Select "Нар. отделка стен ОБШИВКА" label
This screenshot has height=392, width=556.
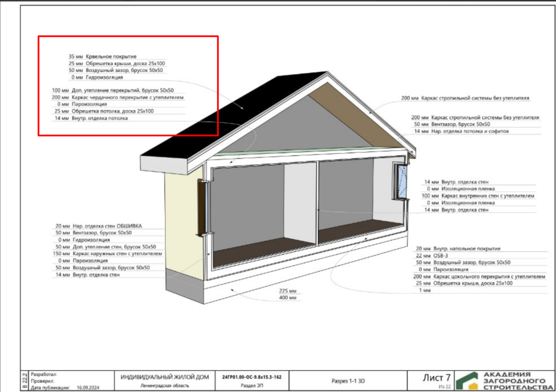[110, 226]
